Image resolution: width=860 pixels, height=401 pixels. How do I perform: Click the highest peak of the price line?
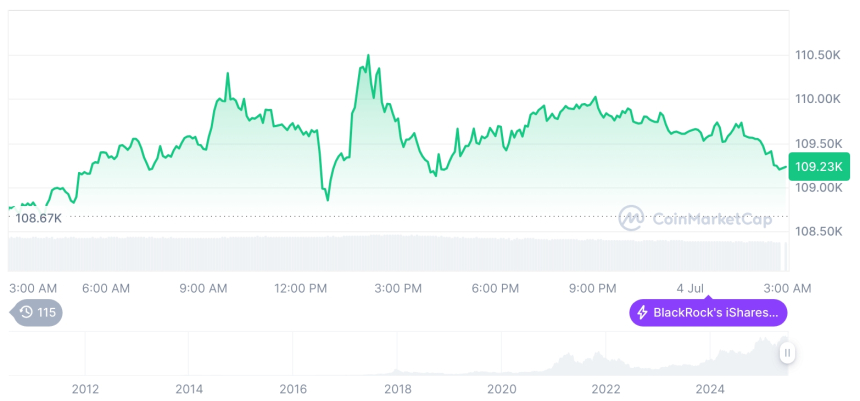(368, 56)
